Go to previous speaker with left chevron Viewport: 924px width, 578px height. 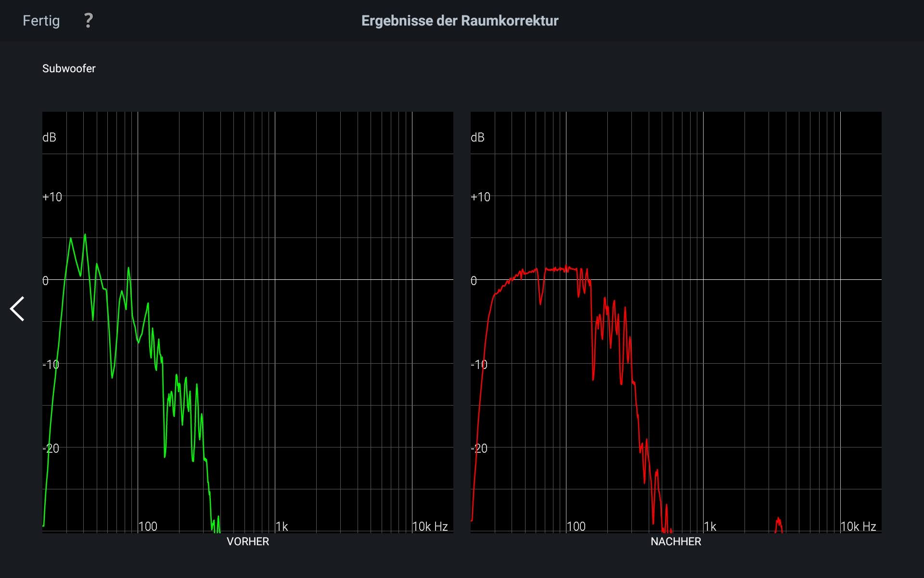tap(17, 309)
